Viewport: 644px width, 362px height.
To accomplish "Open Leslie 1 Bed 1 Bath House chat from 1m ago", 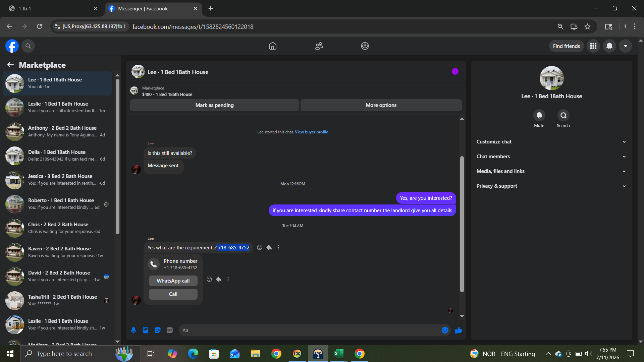I will click(57, 107).
